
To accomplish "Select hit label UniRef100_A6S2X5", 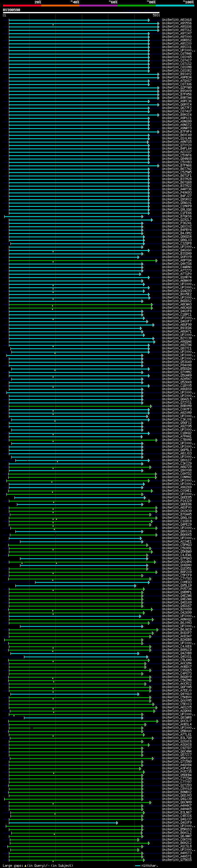I will [177, 707].
